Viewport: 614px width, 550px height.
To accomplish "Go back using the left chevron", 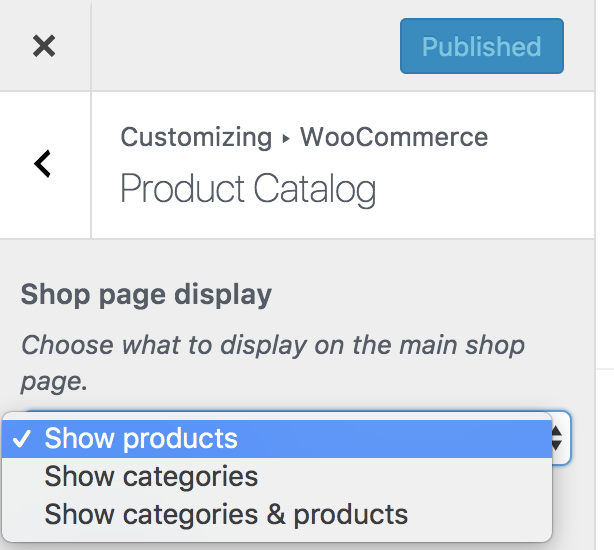I will [43, 163].
